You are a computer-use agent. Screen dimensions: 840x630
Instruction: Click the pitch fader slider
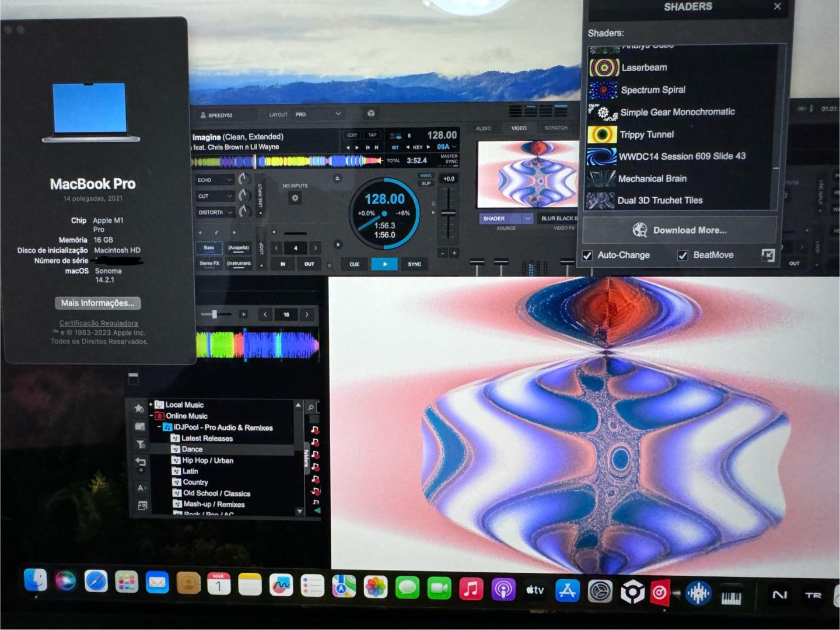click(448, 213)
